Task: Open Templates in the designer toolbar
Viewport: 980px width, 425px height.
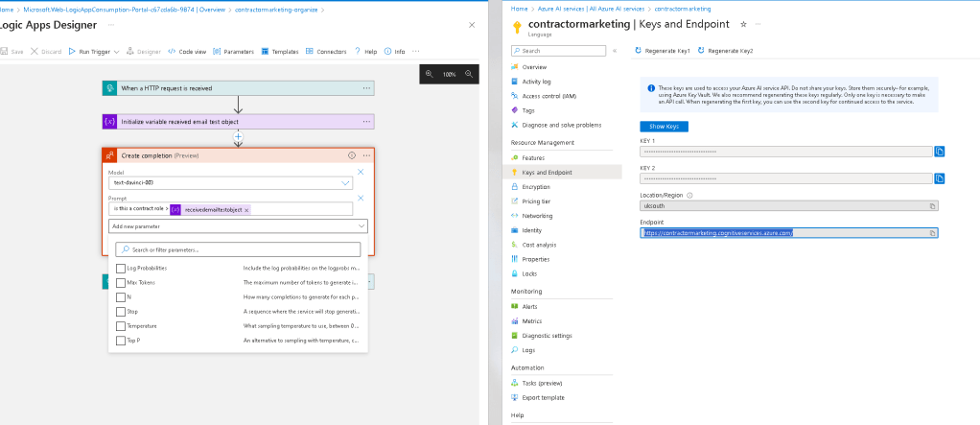Action: 280,52
